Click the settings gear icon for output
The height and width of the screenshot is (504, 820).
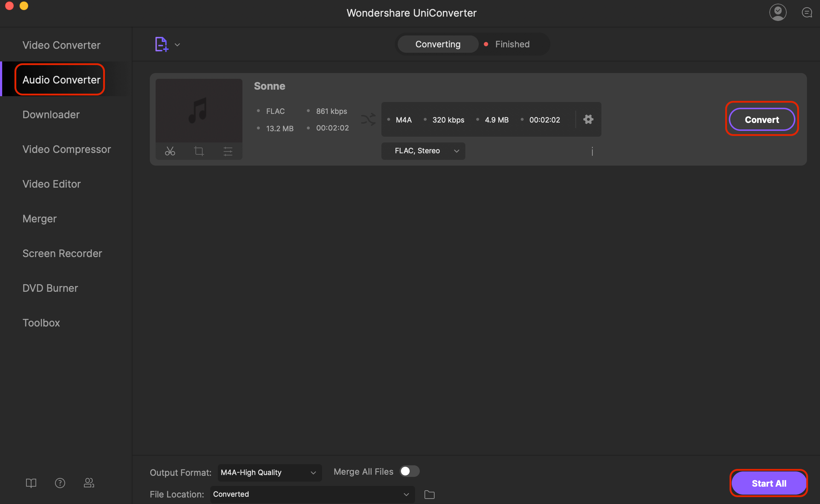click(x=588, y=119)
